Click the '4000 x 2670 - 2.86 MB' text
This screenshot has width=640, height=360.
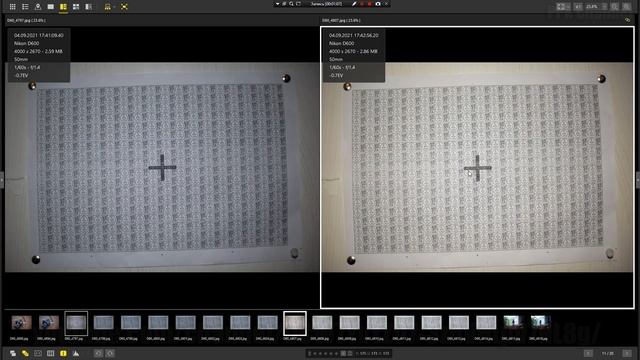[x=353, y=51]
